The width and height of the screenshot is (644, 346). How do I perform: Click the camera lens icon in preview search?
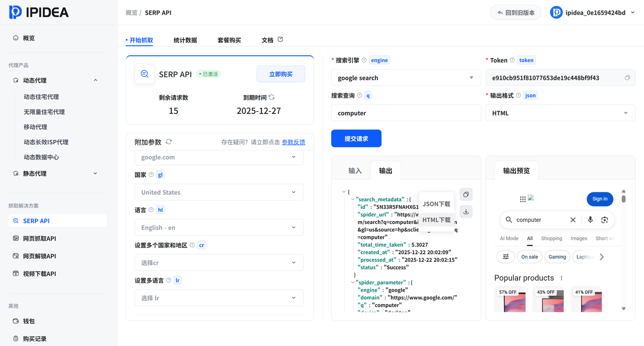point(604,220)
